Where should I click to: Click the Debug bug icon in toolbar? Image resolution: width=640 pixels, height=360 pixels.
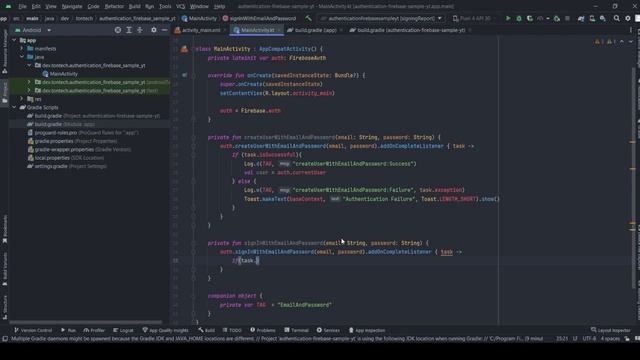519,18
